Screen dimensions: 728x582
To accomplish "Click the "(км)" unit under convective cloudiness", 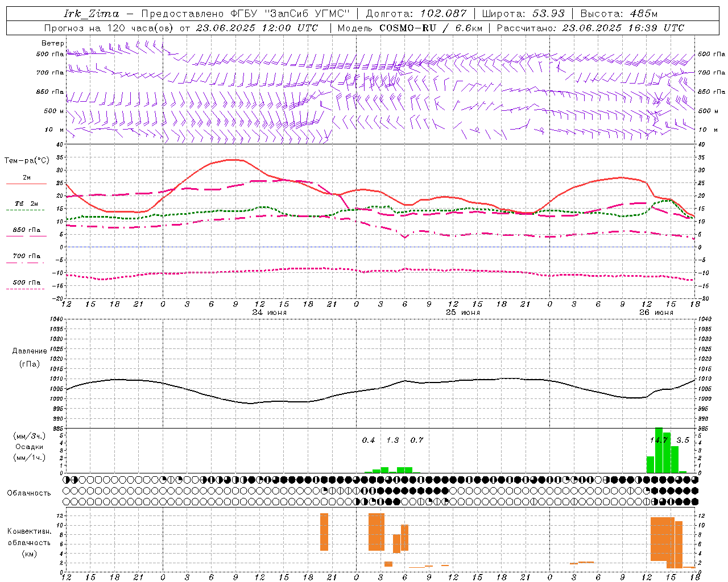I will 29,554.
